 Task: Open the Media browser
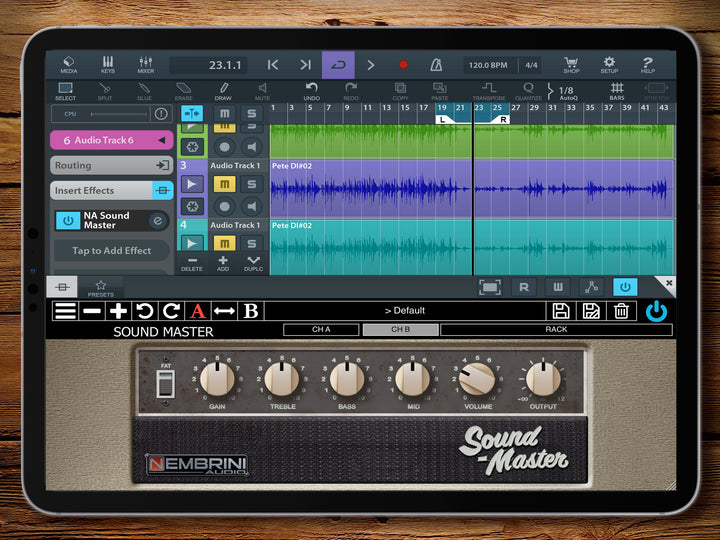(69, 65)
